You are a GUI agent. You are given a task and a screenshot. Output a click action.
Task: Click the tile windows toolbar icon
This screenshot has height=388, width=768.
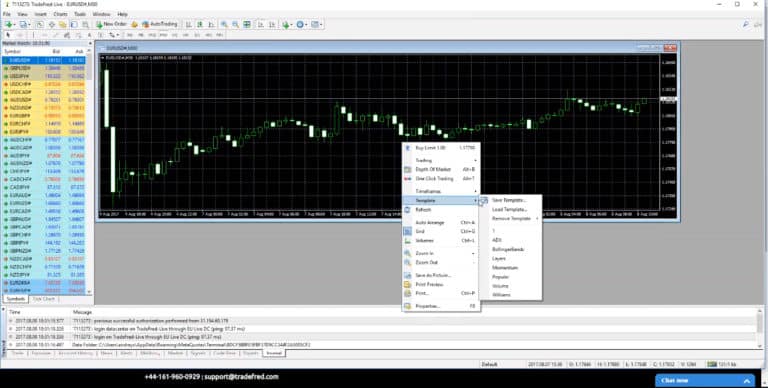247,24
